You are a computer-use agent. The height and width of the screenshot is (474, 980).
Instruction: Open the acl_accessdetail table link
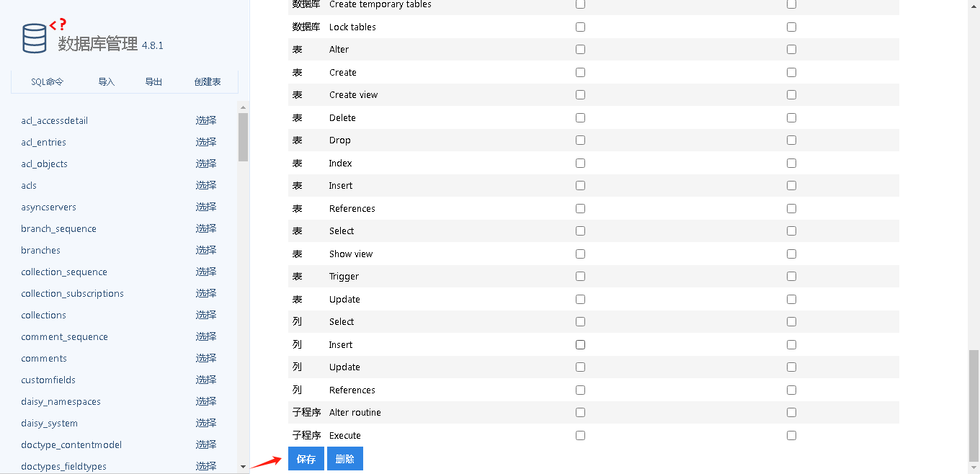(x=55, y=120)
